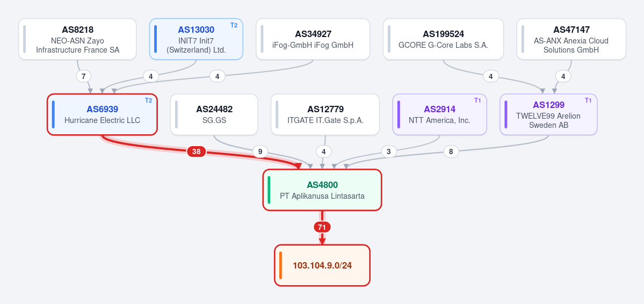The height and width of the screenshot is (304, 644).
Task: Click the AS1299 Arelion Sweden node
Action: tap(548, 114)
